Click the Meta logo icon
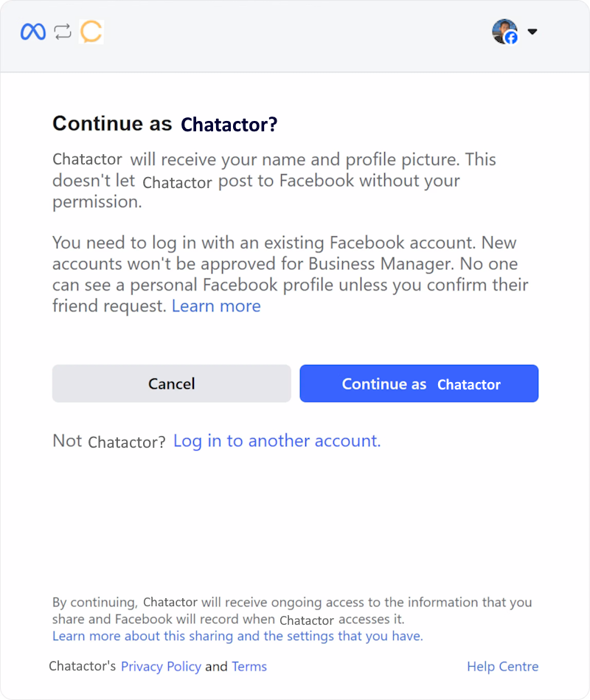Screen dimensions: 590x700 click(x=33, y=32)
